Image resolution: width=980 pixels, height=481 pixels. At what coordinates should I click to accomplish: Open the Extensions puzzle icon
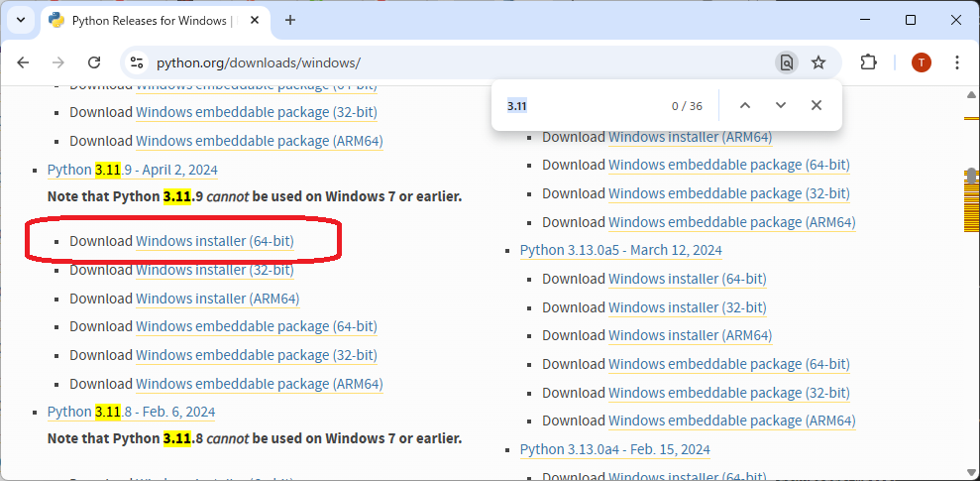click(x=868, y=62)
